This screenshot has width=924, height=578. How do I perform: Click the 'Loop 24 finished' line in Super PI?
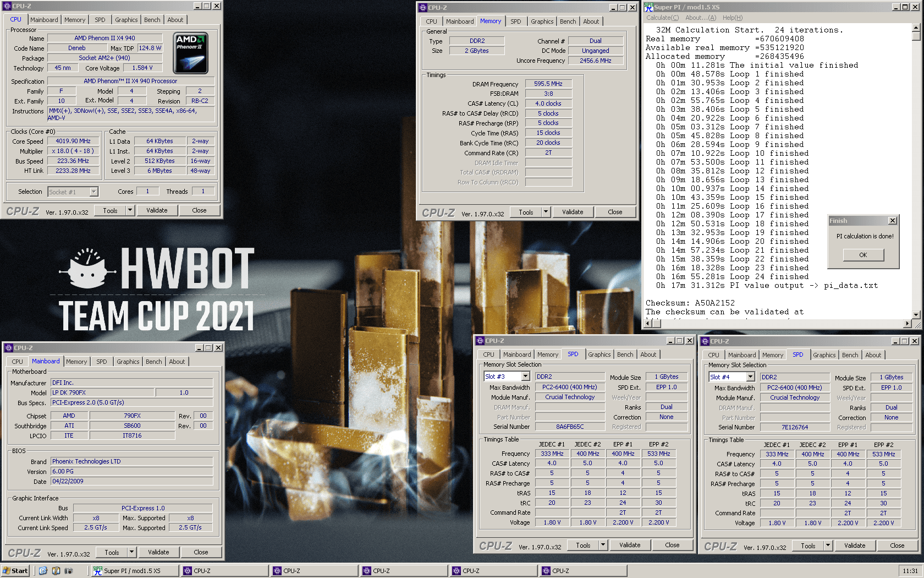(733, 276)
